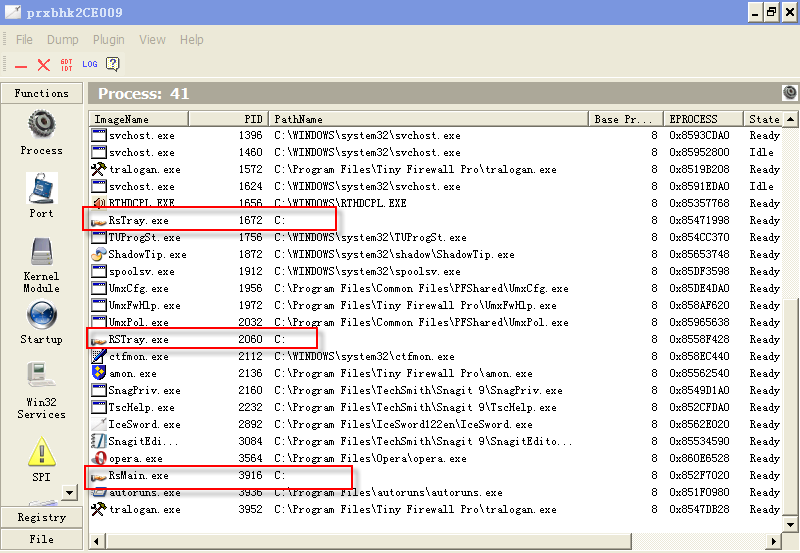The width and height of the screenshot is (800, 553).
Task: Click the tralogan.exe icon for PID 3952
Action: pos(98,509)
